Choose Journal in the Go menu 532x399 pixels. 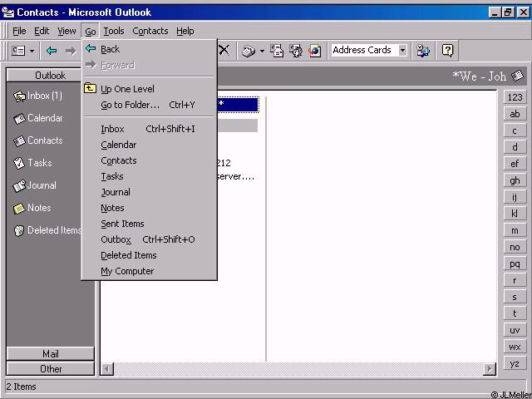150,192
